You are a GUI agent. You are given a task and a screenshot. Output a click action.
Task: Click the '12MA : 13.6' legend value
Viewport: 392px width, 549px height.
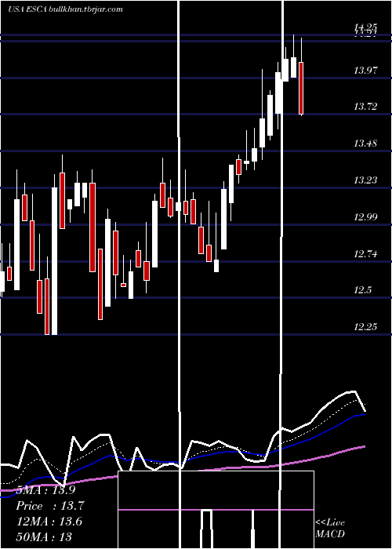[x=49, y=522]
